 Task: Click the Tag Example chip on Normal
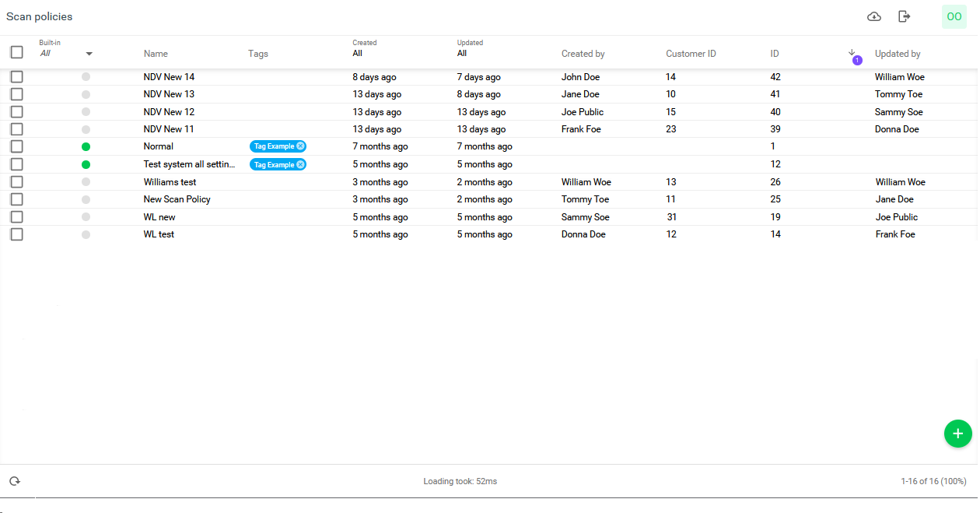pyautogui.click(x=274, y=146)
